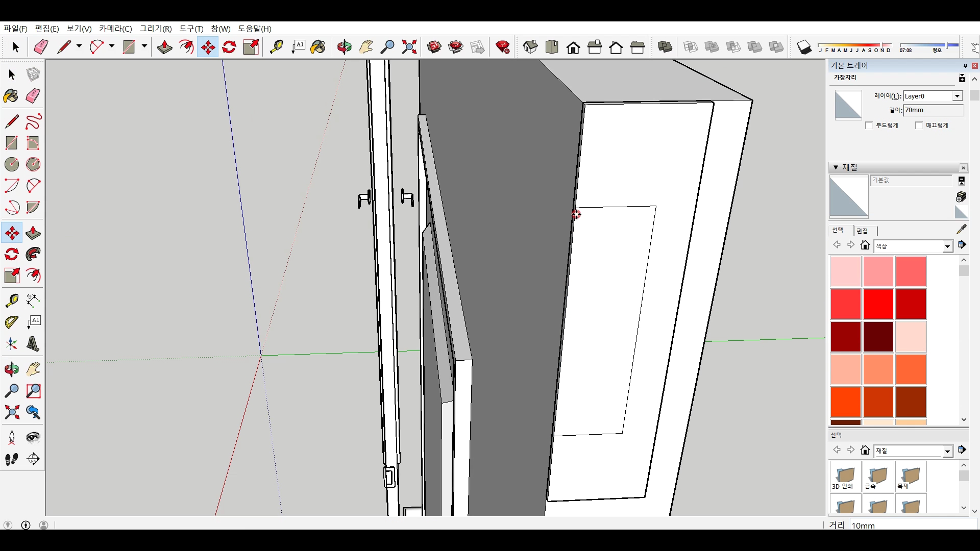Enable the 부드럽게 checkbox

pyautogui.click(x=869, y=126)
